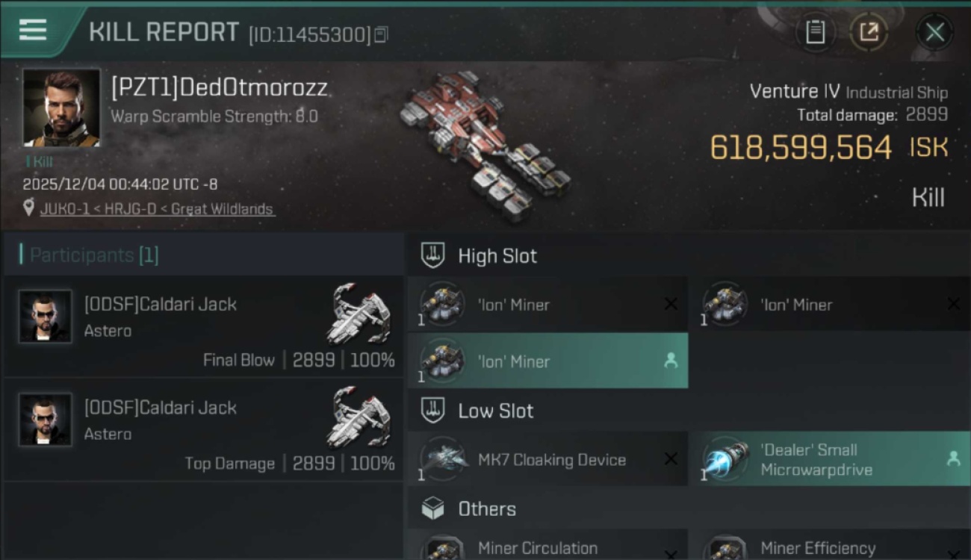Image resolution: width=971 pixels, height=560 pixels.
Task: Open Caldari Jack Final Blow entry
Action: (203, 327)
